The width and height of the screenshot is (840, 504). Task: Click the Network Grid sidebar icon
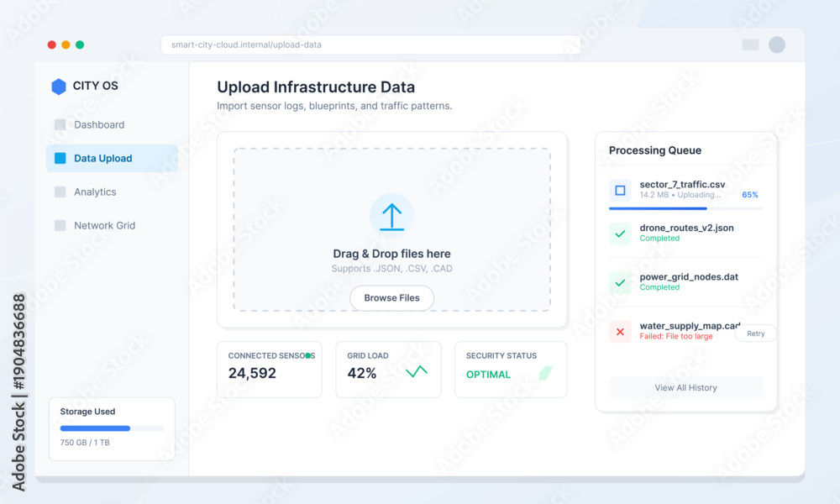click(60, 225)
